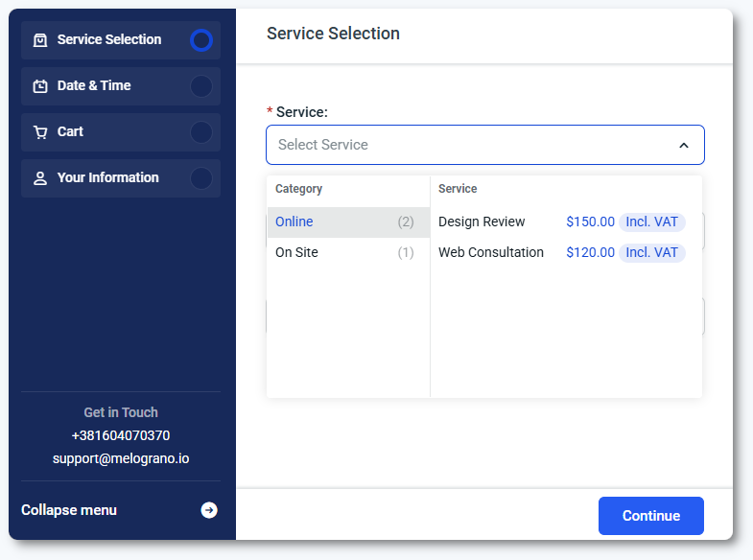Click the support@melograno.io email link
Screen dimensions: 753x560
coord(121,458)
